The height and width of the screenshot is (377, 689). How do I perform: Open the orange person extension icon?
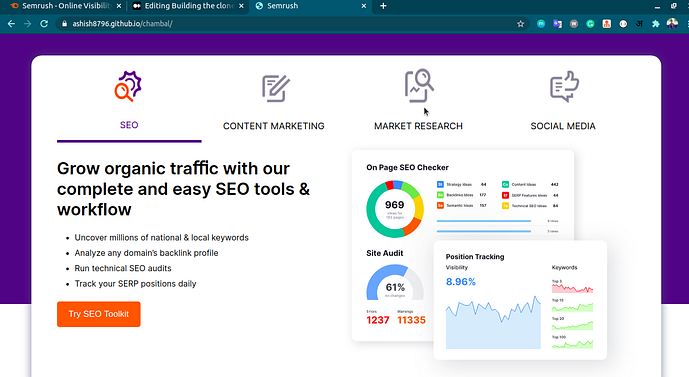[x=606, y=24]
